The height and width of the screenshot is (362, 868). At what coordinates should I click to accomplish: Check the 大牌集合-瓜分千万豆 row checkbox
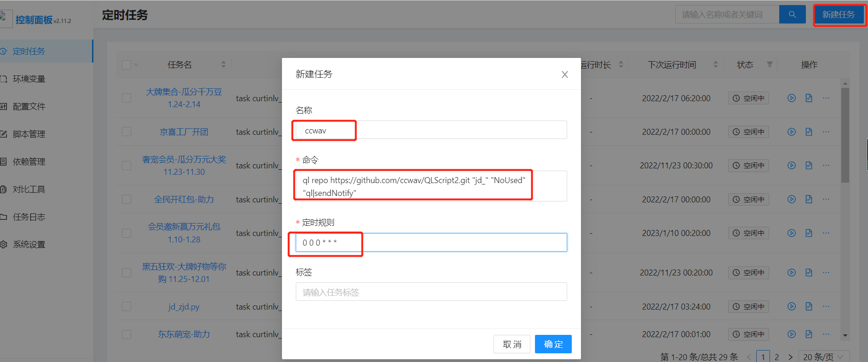[x=126, y=98]
